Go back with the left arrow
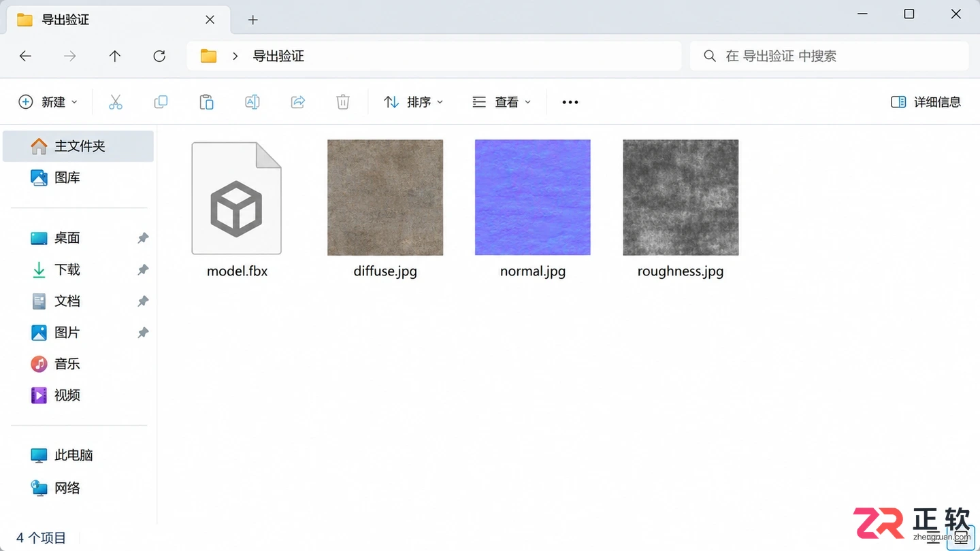Viewport: 980px width, 551px height. (x=26, y=56)
